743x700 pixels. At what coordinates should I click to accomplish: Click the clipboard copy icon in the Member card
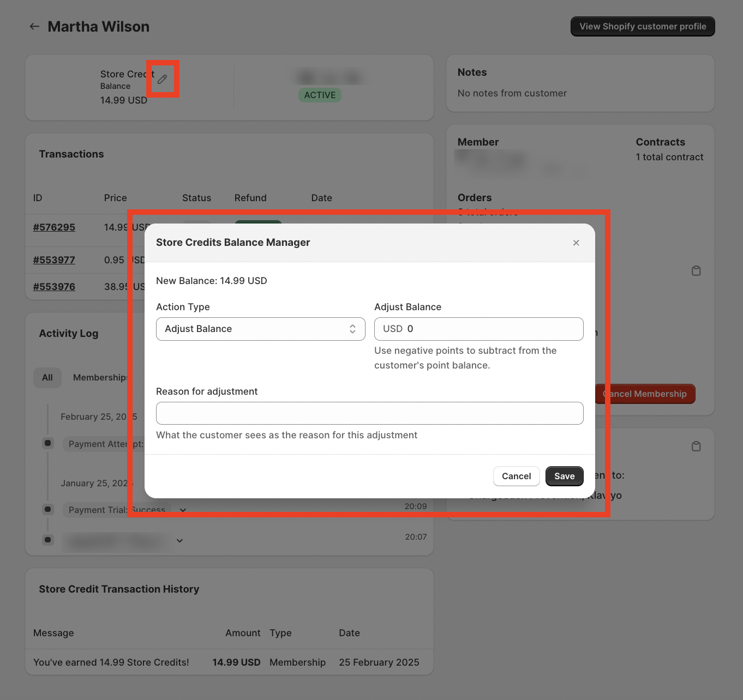tap(696, 270)
